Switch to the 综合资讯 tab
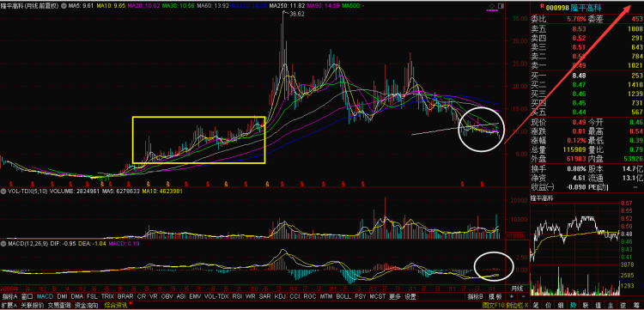The image size is (644, 310). pyautogui.click(x=116, y=306)
